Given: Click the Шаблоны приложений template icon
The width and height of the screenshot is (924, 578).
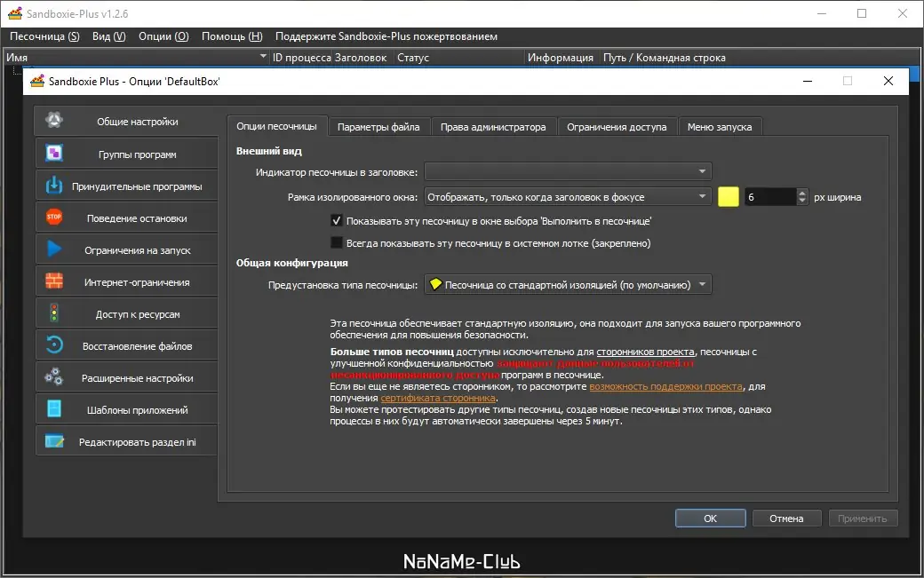Looking at the screenshot, I should coord(54,408).
